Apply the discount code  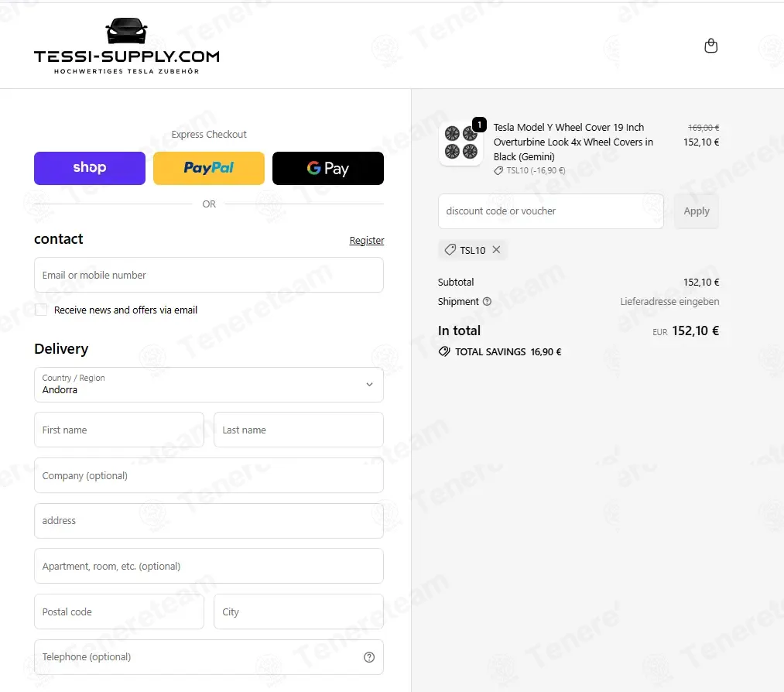pyautogui.click(x=697, y=211)
